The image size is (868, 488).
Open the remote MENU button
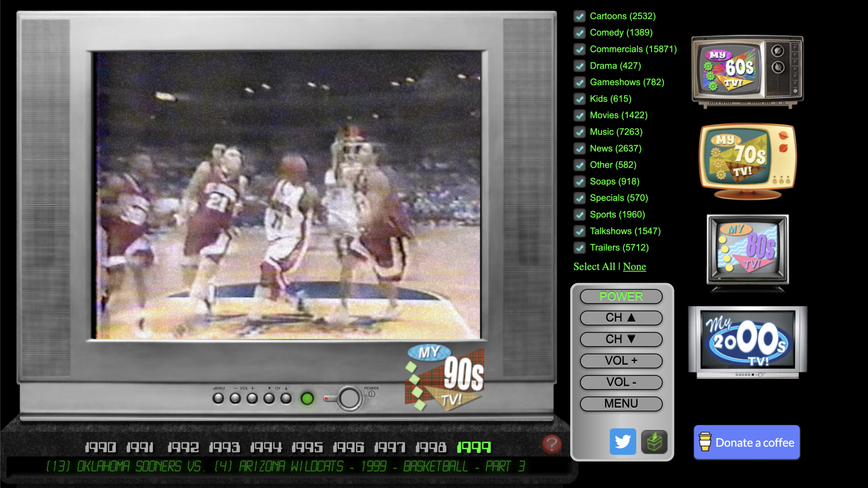tap(621, 404)
